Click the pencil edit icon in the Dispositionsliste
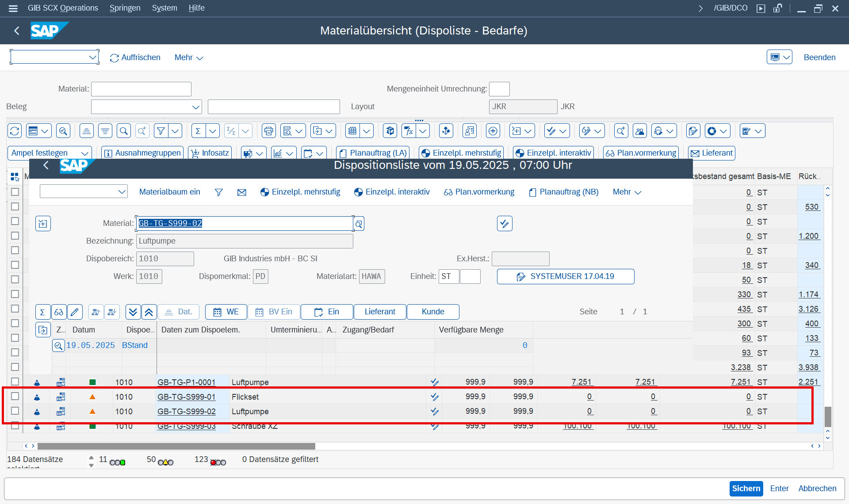The width and height of the screenshot is (849, 504). point(75,312)
